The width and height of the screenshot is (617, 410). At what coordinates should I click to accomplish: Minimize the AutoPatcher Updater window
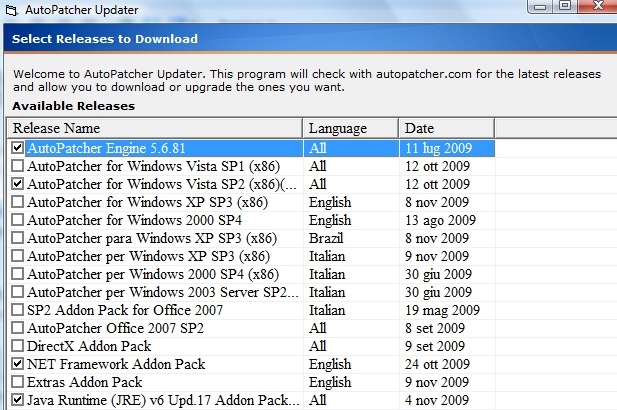point(541,6)
